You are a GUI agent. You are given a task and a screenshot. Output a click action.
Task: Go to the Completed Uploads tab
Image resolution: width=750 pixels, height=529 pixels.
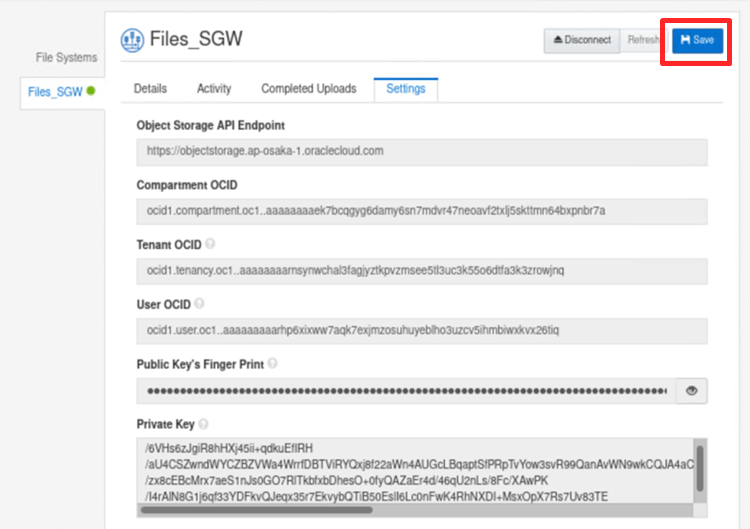point(308,89)
